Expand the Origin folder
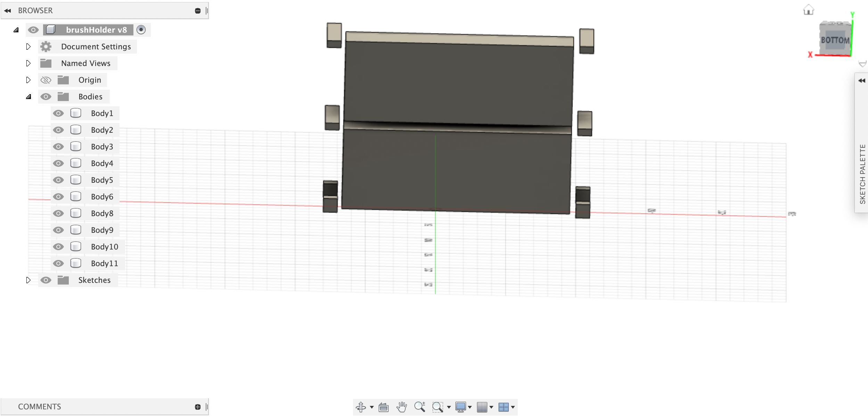Screen dimensions: 868x417 coord(28,80)
